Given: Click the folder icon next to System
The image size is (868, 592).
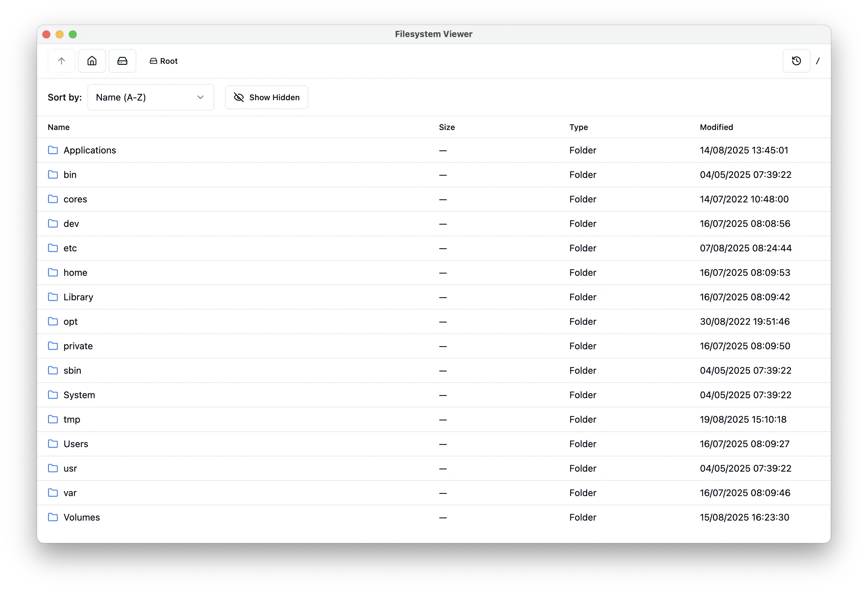Looking at the screenshot, I should 53,395.
